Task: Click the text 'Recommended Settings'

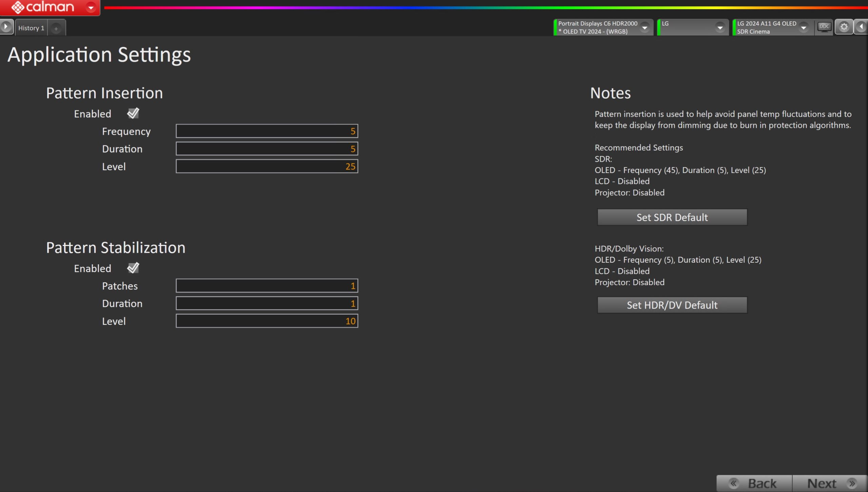Action: click(x=639, y=148)
